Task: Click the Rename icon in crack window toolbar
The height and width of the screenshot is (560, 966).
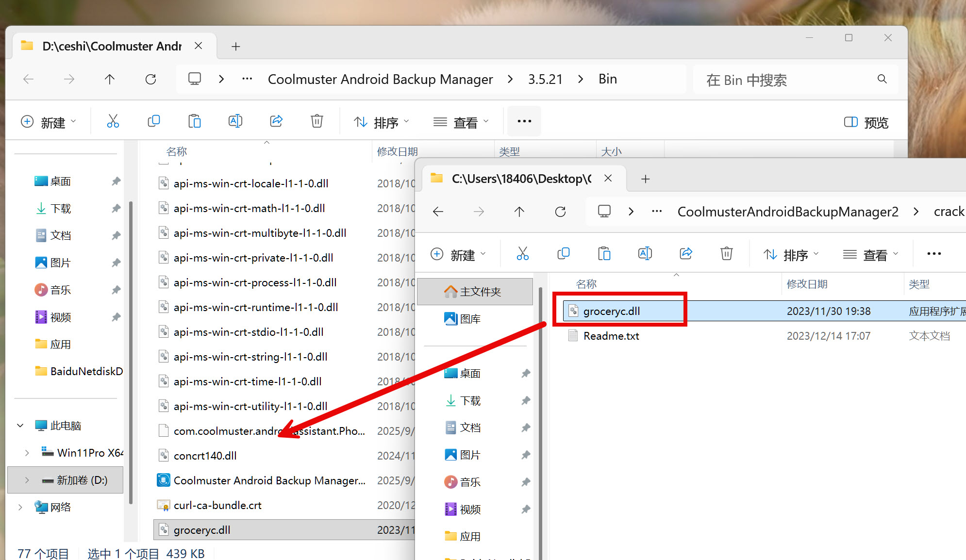Action: [645, 254]
